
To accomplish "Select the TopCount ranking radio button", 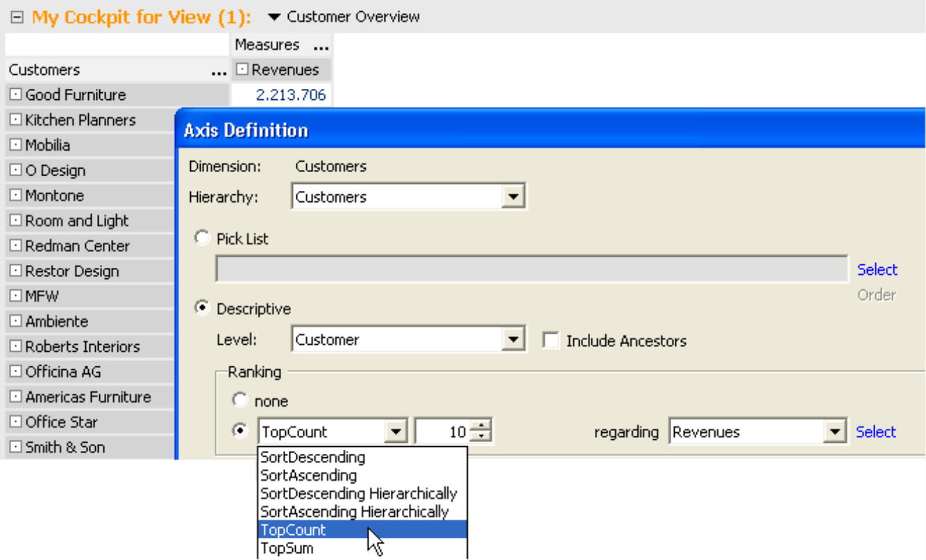I will pyautogui.click(x=239, y=431).
